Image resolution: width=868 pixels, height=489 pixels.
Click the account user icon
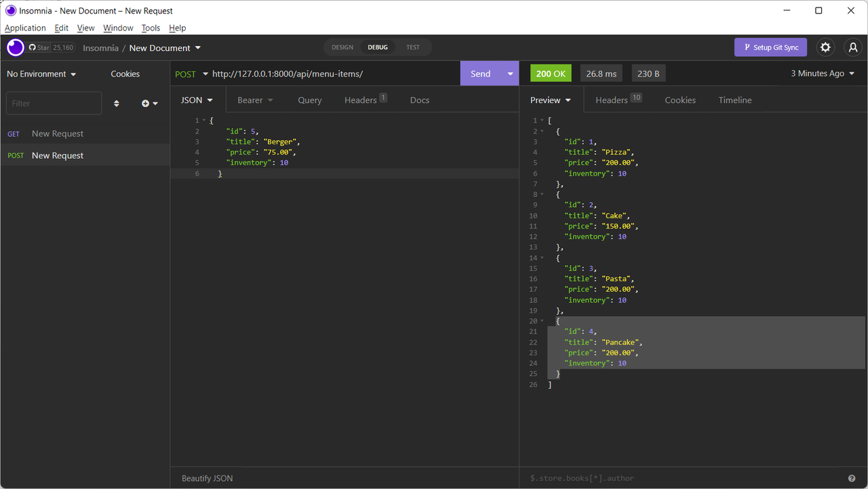[852, 47]
